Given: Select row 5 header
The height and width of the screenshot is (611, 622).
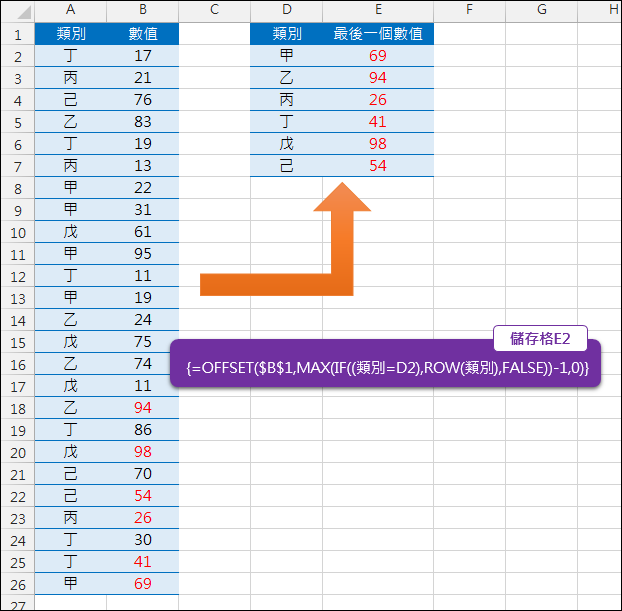Looking at the screenshot, I should [18, 122].
